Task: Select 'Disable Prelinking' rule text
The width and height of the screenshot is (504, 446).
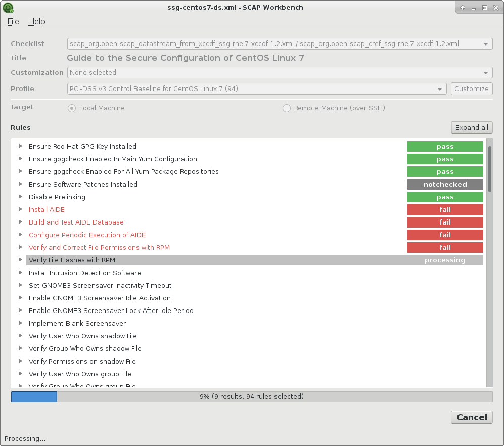Action: [57, 197]
